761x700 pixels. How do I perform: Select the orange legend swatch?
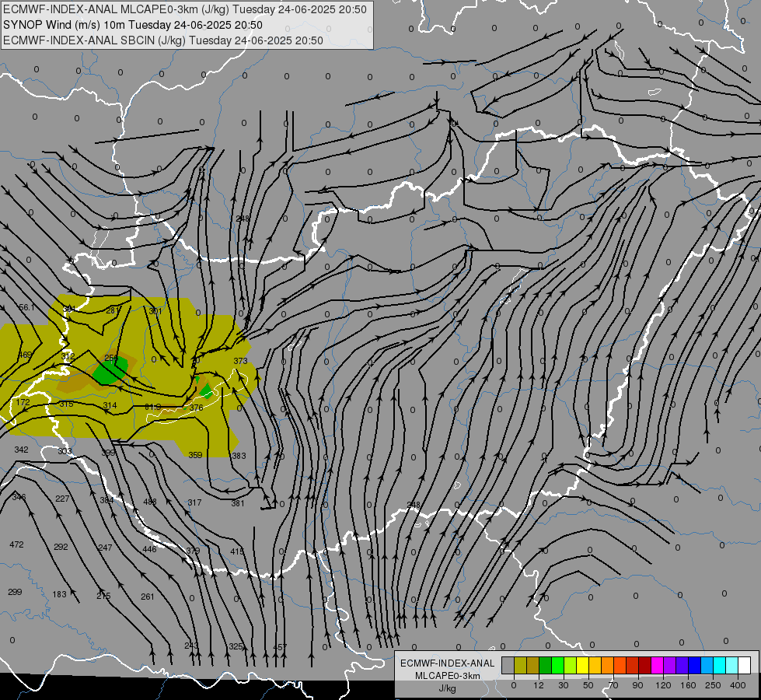click(608, 666)
